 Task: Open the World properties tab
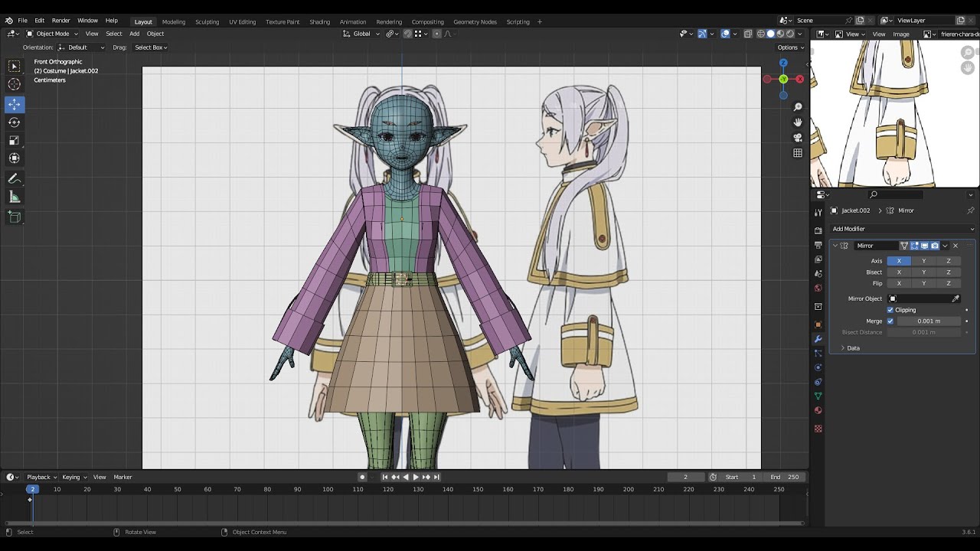tap(818, 289)
